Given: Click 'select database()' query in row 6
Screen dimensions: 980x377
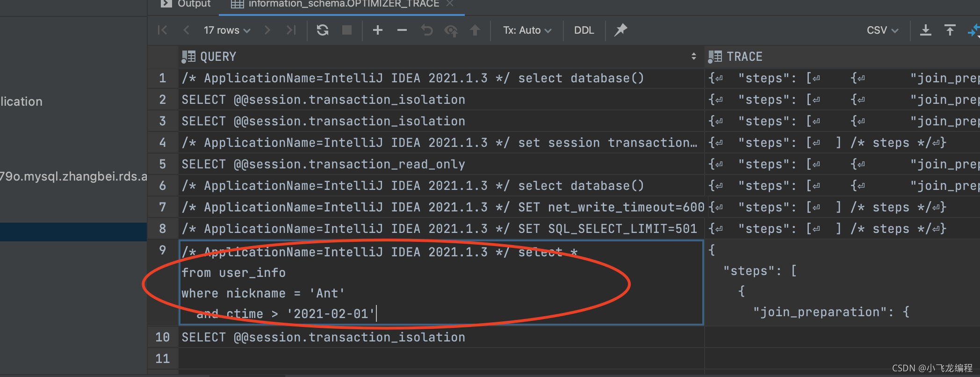Looking at the screenshot, I should tap(441, 186).
